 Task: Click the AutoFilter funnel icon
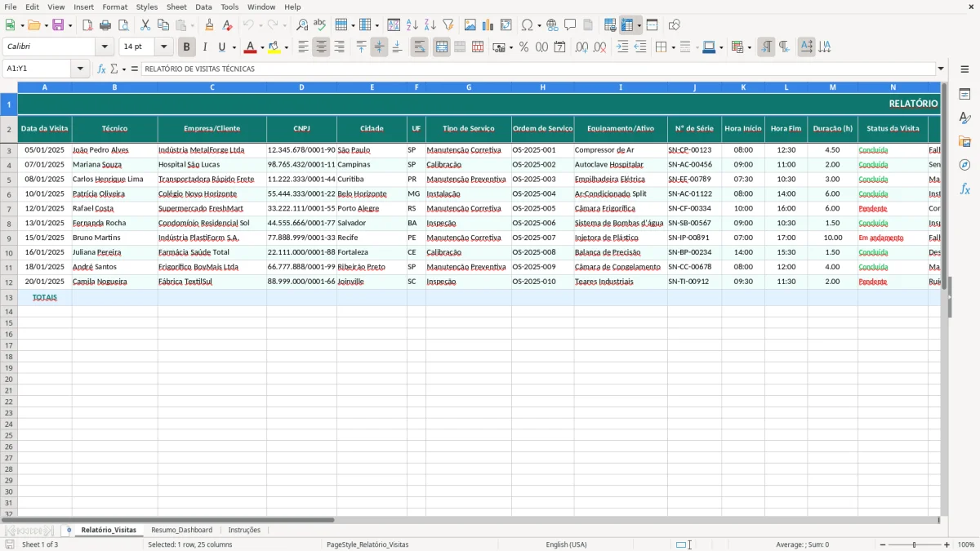point(448,25)
